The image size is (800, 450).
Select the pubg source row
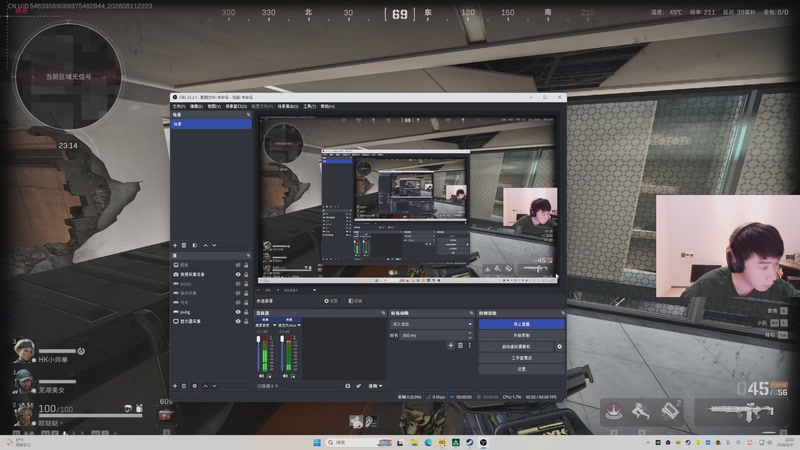[x=211, y=312]
